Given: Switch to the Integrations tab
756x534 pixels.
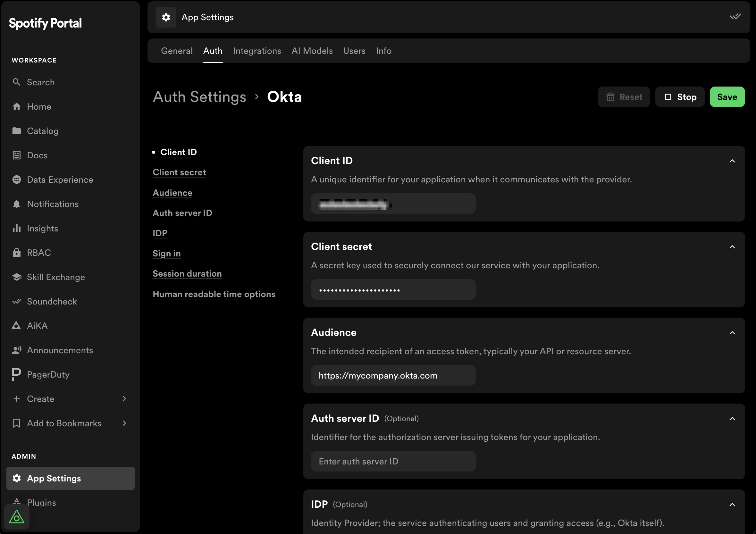Looking at the screenshot, I should (x=257, y=51).
